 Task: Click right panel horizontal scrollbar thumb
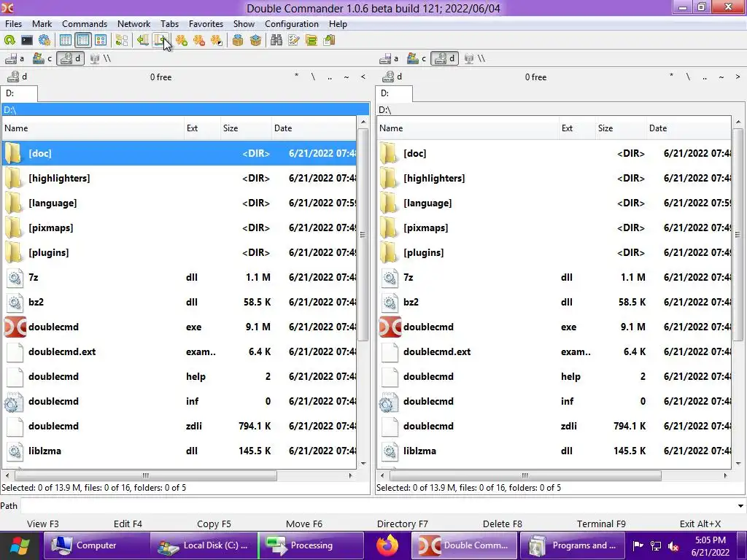(x=525, y=475)
